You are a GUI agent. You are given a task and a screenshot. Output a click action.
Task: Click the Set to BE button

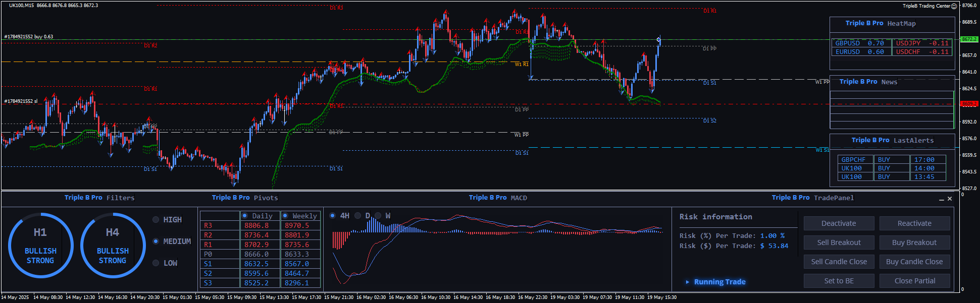[x=839, y=281]
